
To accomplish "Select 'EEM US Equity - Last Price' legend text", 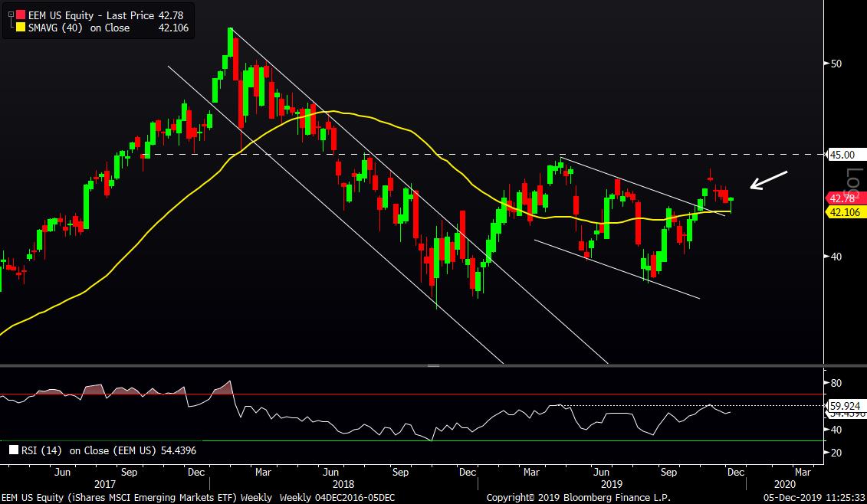I will pyautogui.click(x=91, y=15).
